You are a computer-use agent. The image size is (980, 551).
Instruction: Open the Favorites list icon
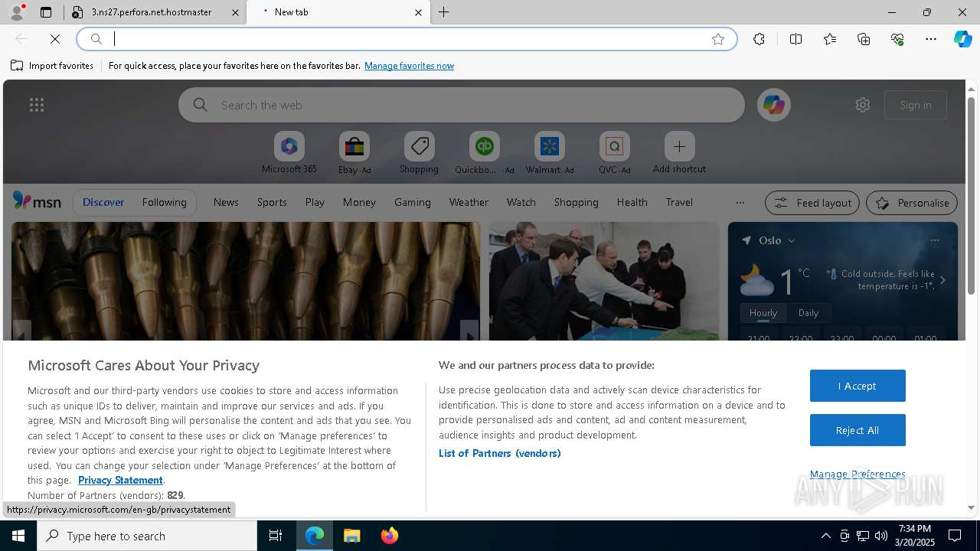point(830,39)
